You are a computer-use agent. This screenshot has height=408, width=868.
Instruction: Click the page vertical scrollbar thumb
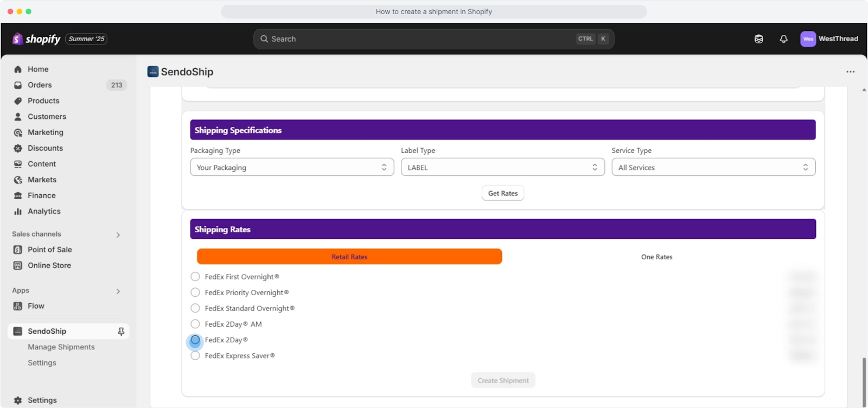tap(864, 382)
